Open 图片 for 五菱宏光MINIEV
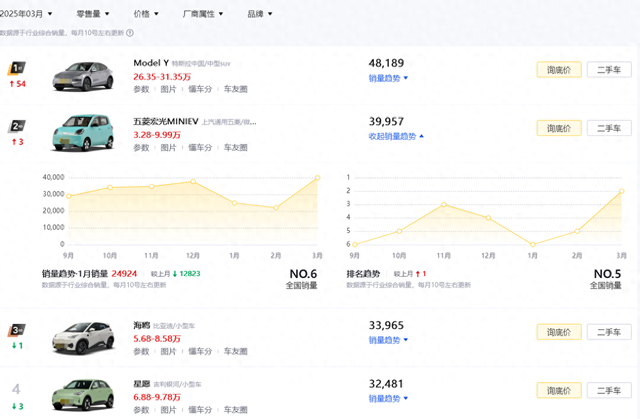Image resolution: width=640 pixels, height=419 pixels. (168, 148)
